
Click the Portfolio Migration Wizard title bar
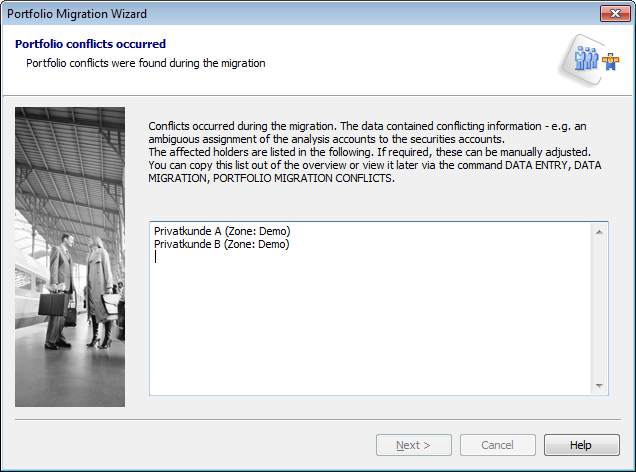pos(300,14)
